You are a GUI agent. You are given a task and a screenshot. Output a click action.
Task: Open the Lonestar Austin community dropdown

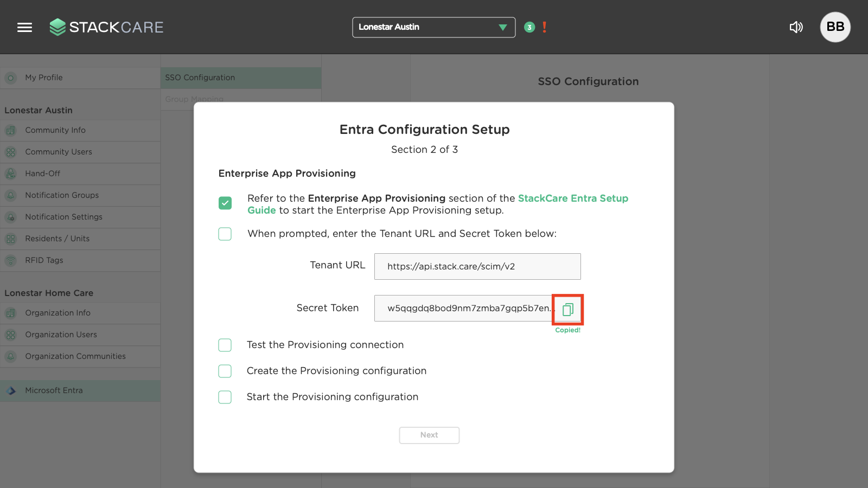[x=433, y=27]
